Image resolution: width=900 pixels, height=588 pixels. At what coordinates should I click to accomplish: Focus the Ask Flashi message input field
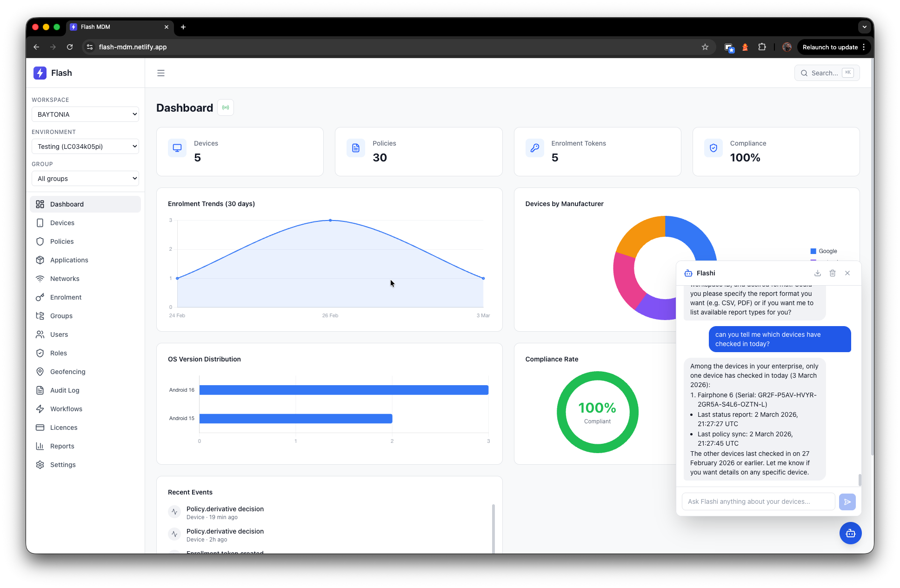(758, 501)
